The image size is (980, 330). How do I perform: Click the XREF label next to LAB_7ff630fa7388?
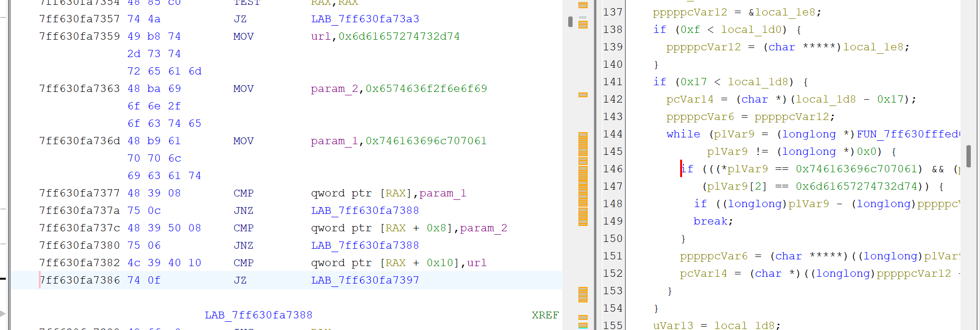[x=545, y=315]
